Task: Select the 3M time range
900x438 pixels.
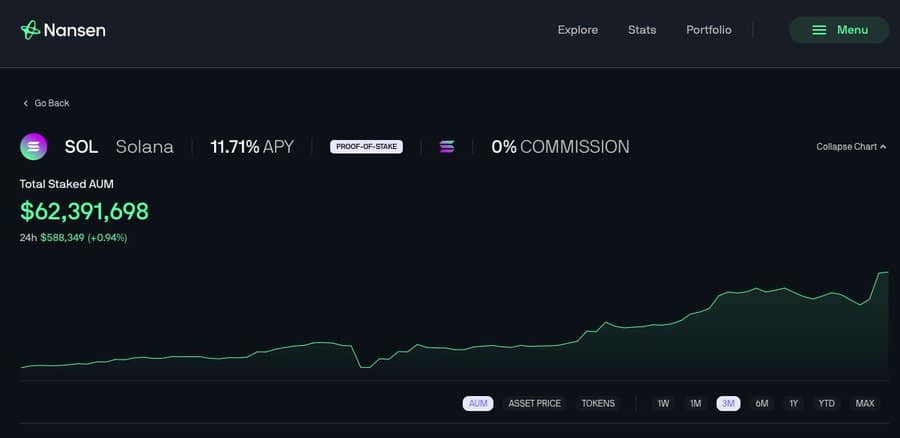Action: click(728, 404)
